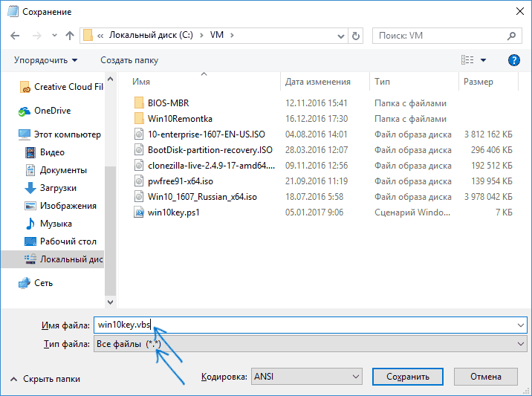Click file name pwfree91-x64.iso

point(180,181)
